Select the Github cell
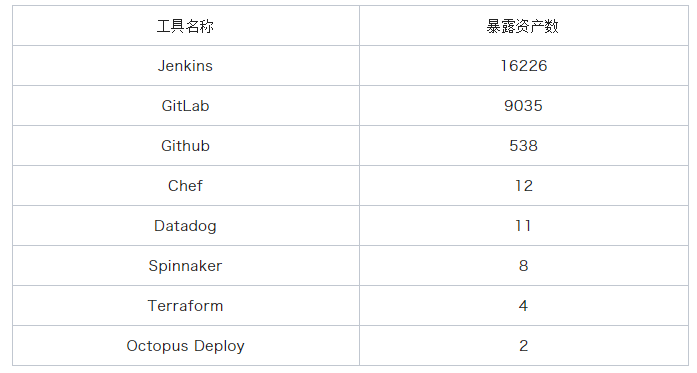The width and height of the screenshot is (697, 373). [185, 146]
